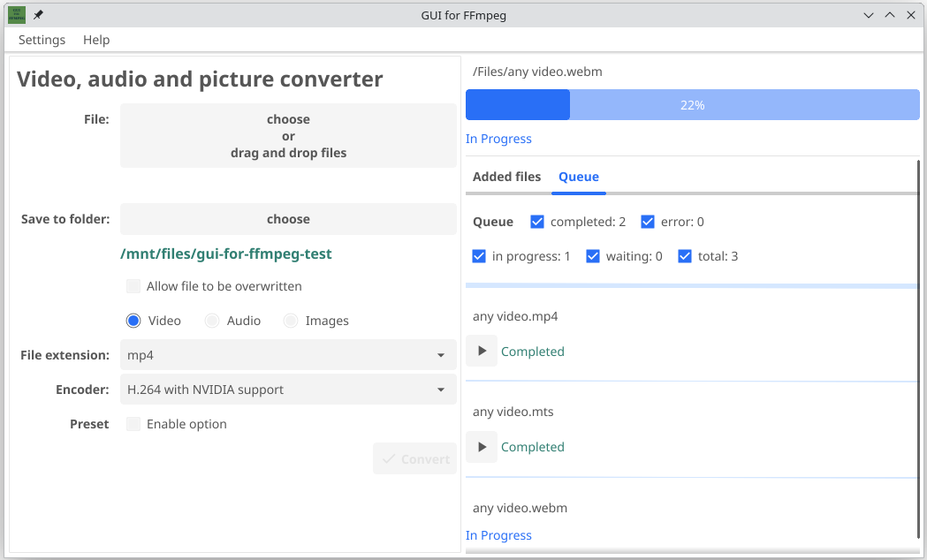
Task: Switch to the Added files tab
Action: (x=506, y=177)
